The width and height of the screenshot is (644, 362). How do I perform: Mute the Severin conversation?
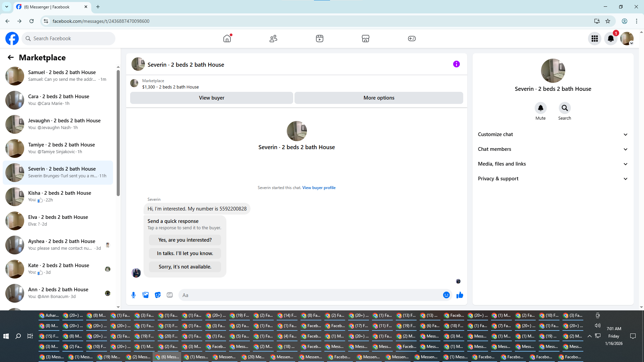point(540,108)
